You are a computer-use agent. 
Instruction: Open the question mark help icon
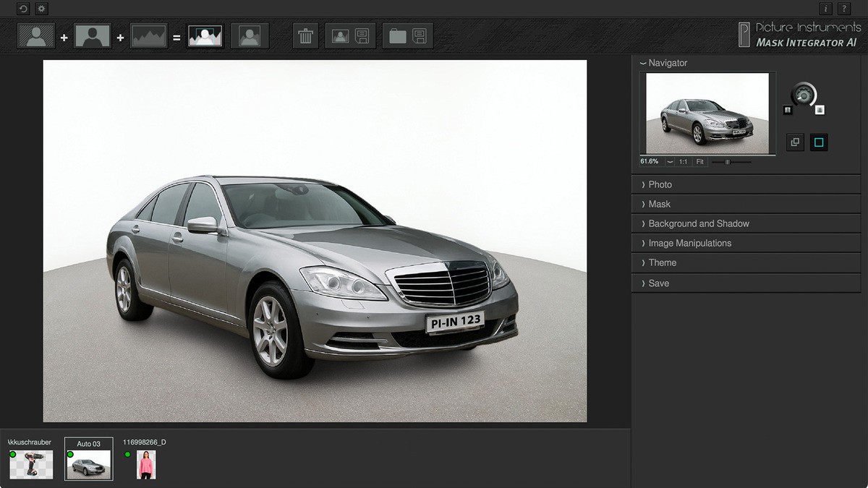[843, 9]
